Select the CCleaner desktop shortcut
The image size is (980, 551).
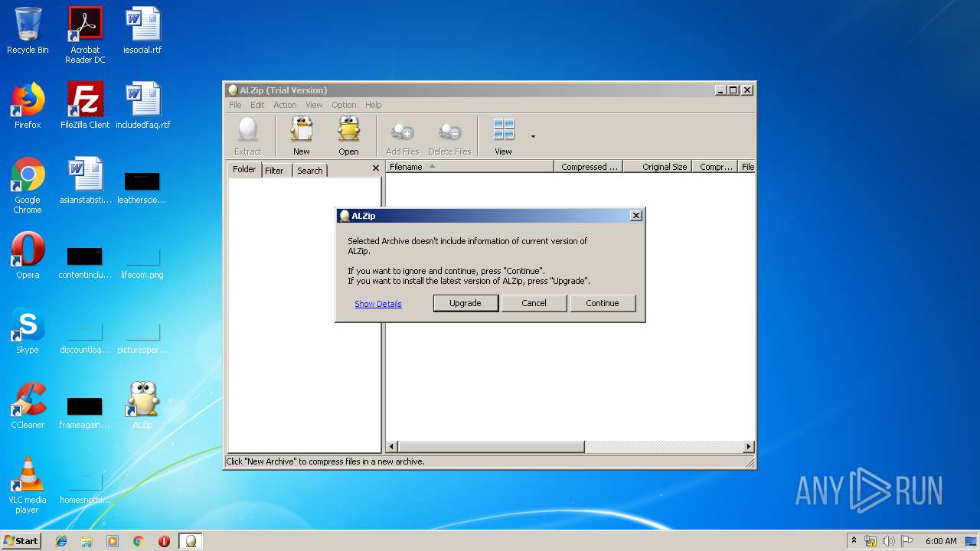tap(28, 406)
